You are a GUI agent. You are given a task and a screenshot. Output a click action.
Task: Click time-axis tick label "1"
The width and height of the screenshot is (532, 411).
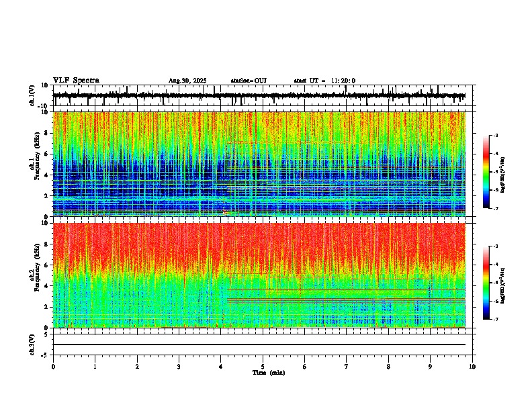click(95, 367)
